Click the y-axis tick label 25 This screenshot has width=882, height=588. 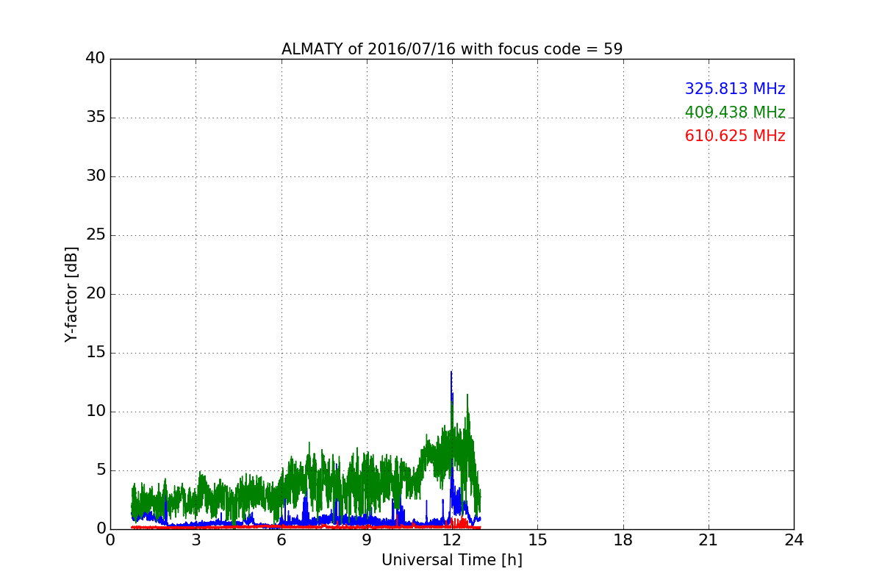96,235
